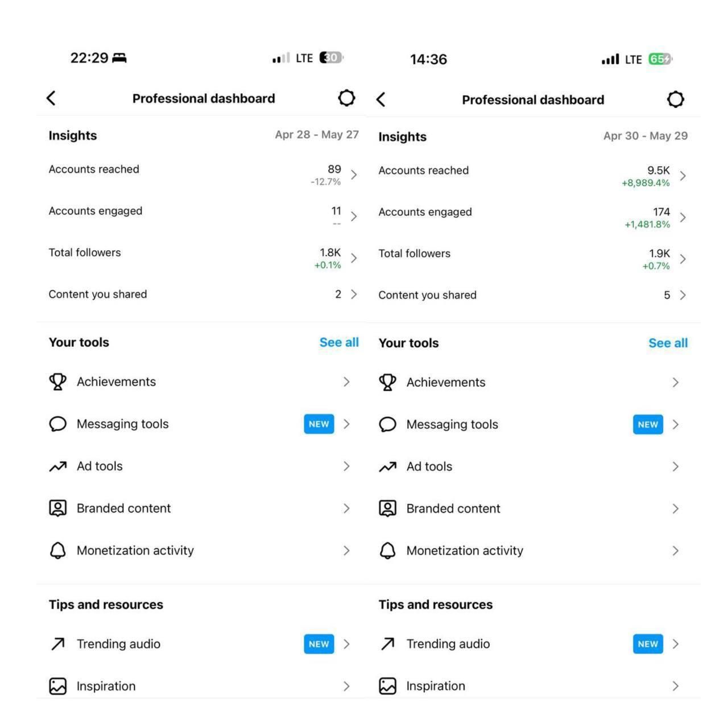Tap Inspiration image icon in left dashboard

(x=57, y=686)
